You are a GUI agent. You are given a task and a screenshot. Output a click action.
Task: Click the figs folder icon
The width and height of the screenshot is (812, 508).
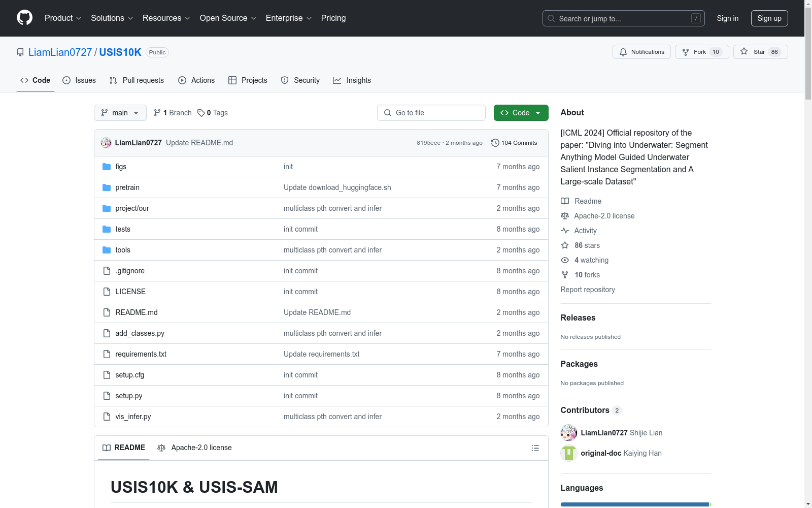(x=107, y=167)
